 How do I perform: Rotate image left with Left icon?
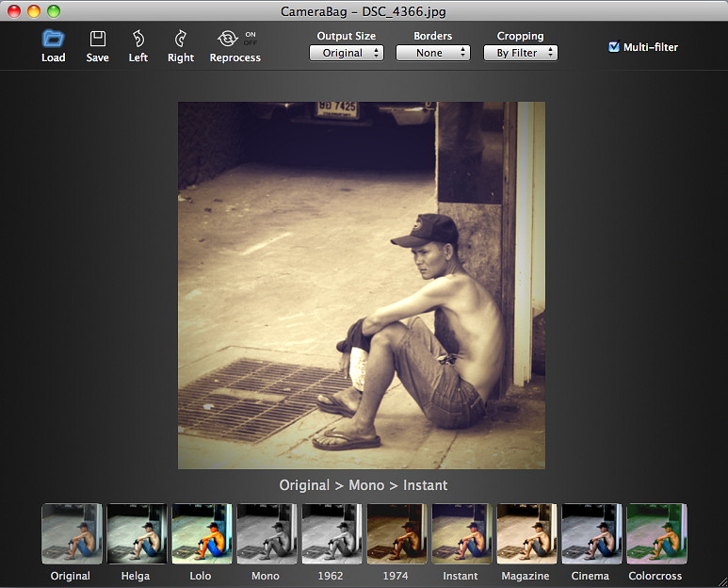138,39
